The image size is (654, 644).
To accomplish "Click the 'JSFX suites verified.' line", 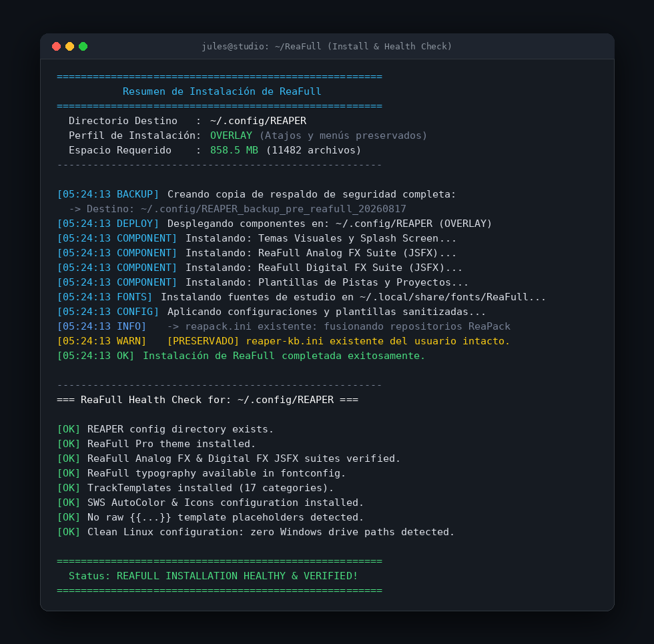I will [244, 458].
